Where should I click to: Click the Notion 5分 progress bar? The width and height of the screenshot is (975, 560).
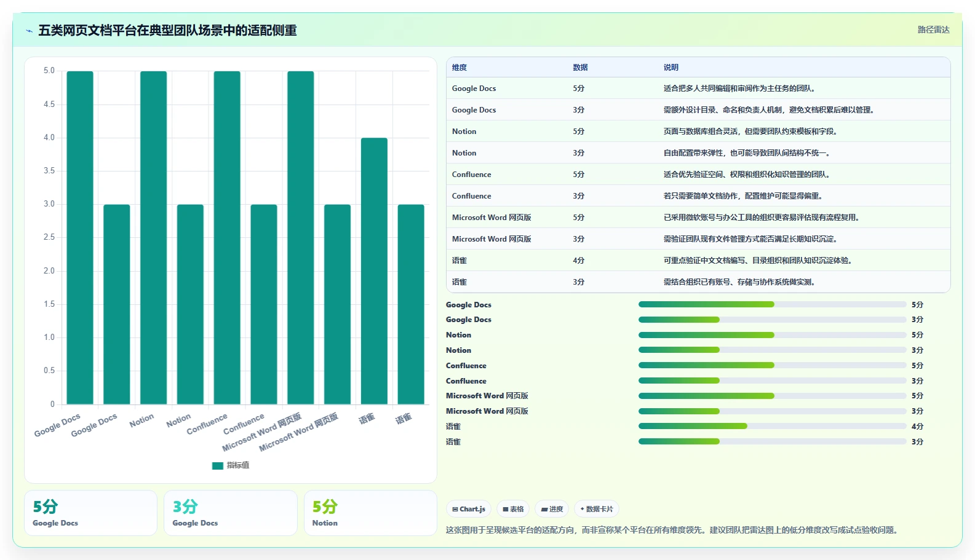(x=773, y=335)
